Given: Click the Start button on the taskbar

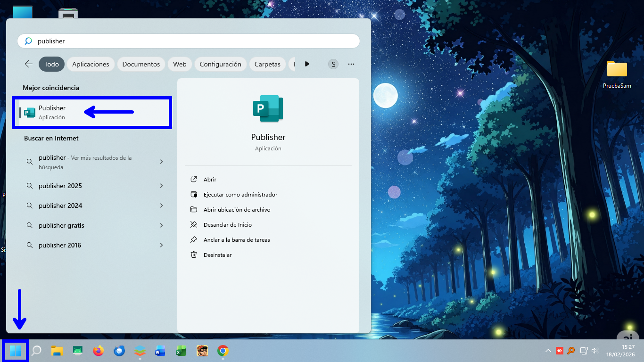Looking at the screenshot, I should click(x=15, y=351).
